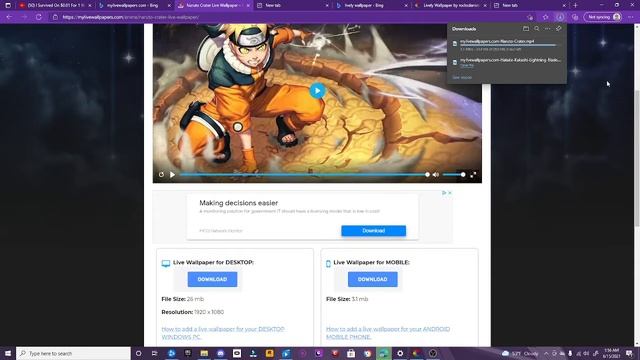640x360 pixels.
Task: Open the Windows Start menu
Action: pyautogui.click(x=8, y=353)
